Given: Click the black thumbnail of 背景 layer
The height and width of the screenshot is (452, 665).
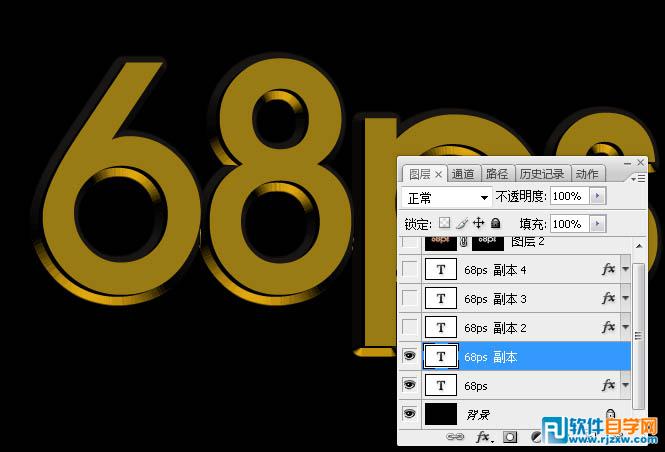Looking at the screenshot, I should click(441, 414).
